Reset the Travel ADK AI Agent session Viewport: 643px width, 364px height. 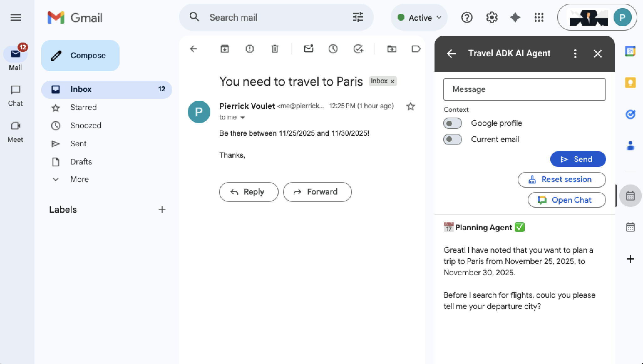(561, 179)
